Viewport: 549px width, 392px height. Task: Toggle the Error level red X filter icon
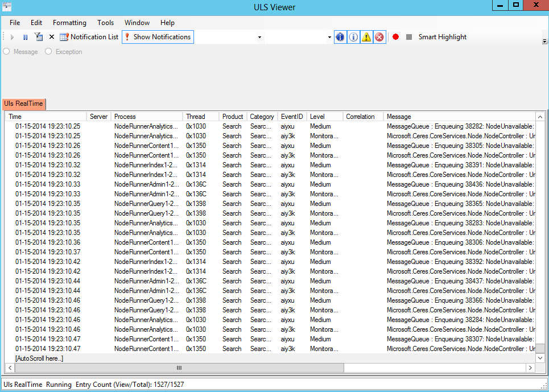coord(379,37)
